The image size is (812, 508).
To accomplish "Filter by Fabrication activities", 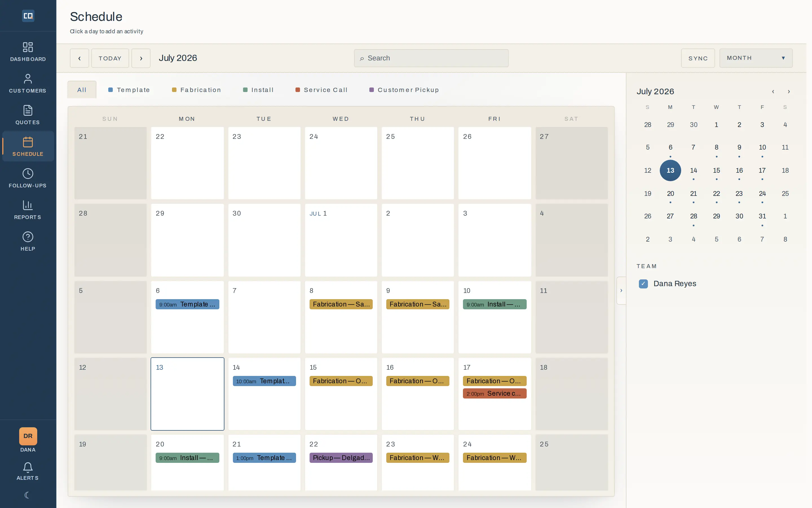I will (x=197, y=90).
